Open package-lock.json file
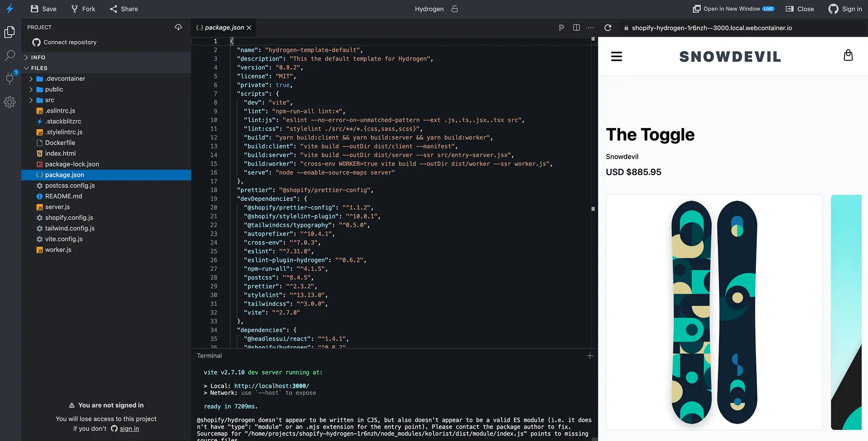The width and height of the screenshot is (868, 441). 106,164
